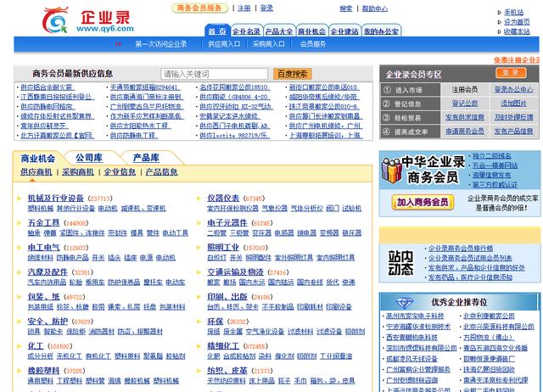Click the 企业录 dragon logo
The height and width of the screenshot is (392, 543).
[x=55, y=20]
